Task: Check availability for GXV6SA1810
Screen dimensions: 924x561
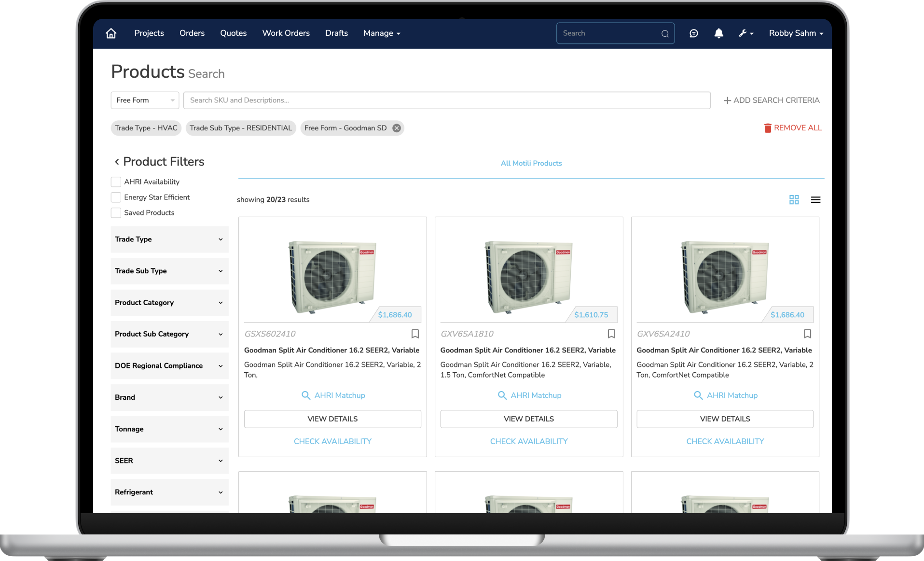Action: (529, 441)
